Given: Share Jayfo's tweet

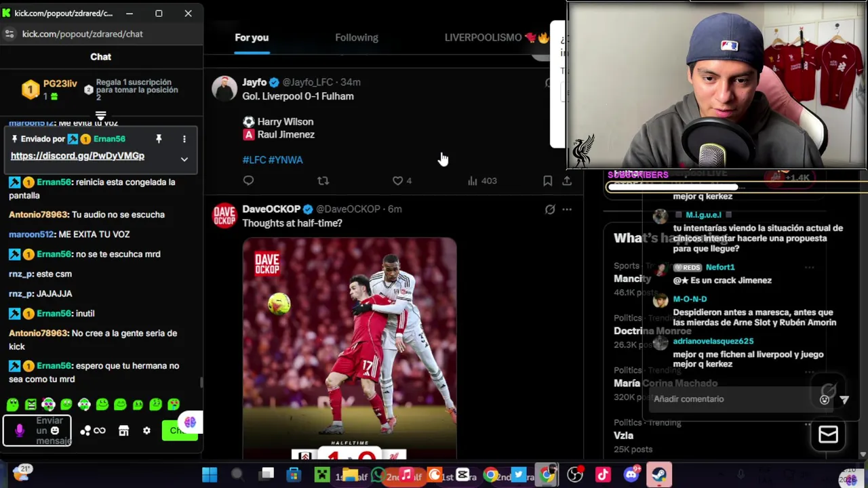Looking at the screenshot, I should pos(567,180).
